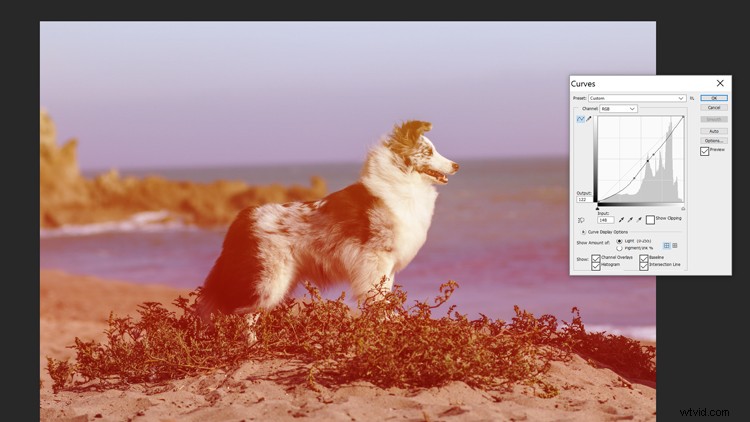Enable the Show Clipping checkbox
Viewport: 750px width, 422px height.
pos(650,220)
